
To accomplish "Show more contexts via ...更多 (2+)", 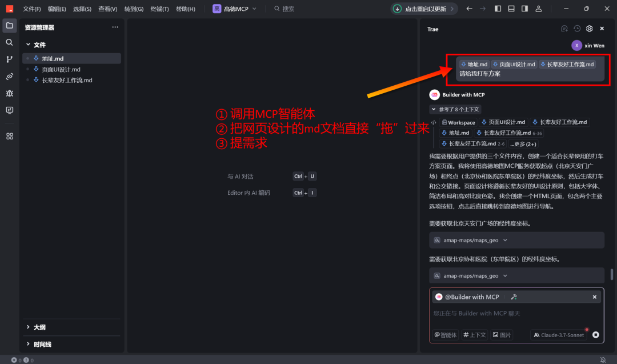I will point(523,144).
